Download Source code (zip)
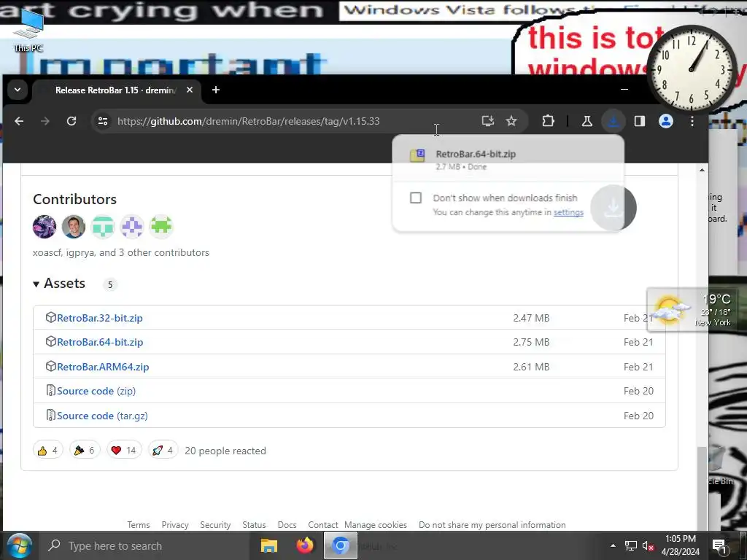 coord(96,391)
